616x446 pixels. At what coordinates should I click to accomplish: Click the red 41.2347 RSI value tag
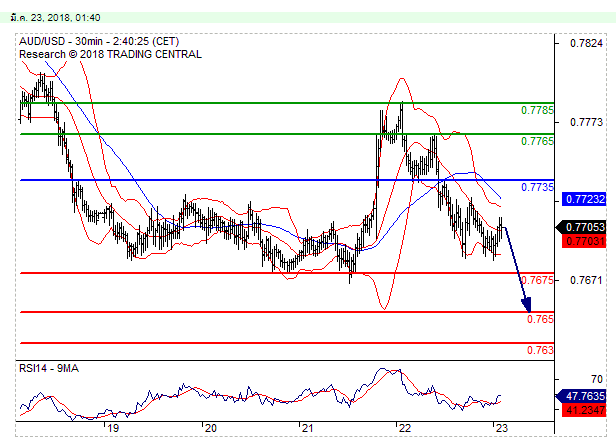[584, 410]
